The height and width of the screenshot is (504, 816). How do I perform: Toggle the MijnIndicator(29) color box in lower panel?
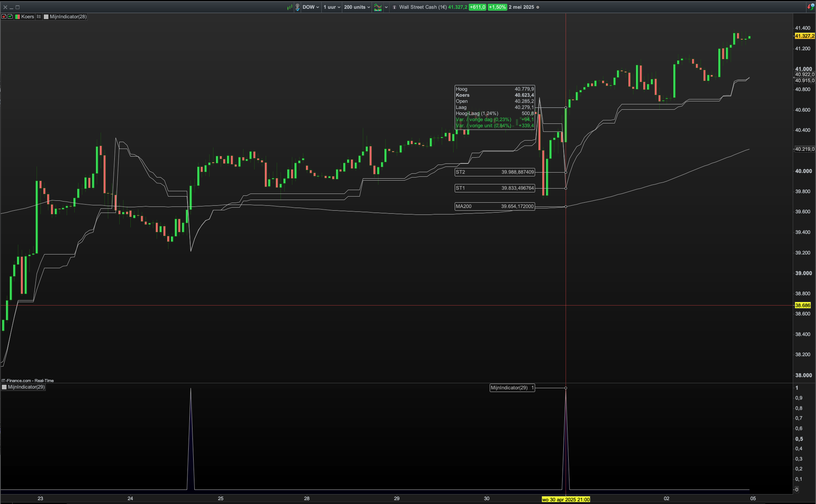pyautogui.click(x=4, y=387)
